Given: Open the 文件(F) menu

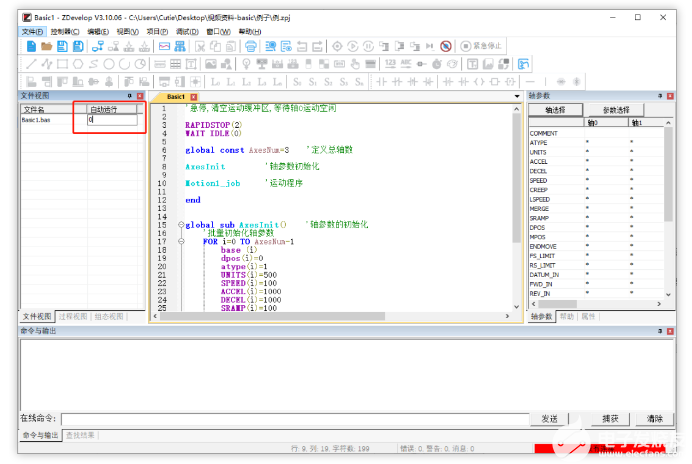Looking at the screenshot, I should pyautogui.click(x=33, y=32).
